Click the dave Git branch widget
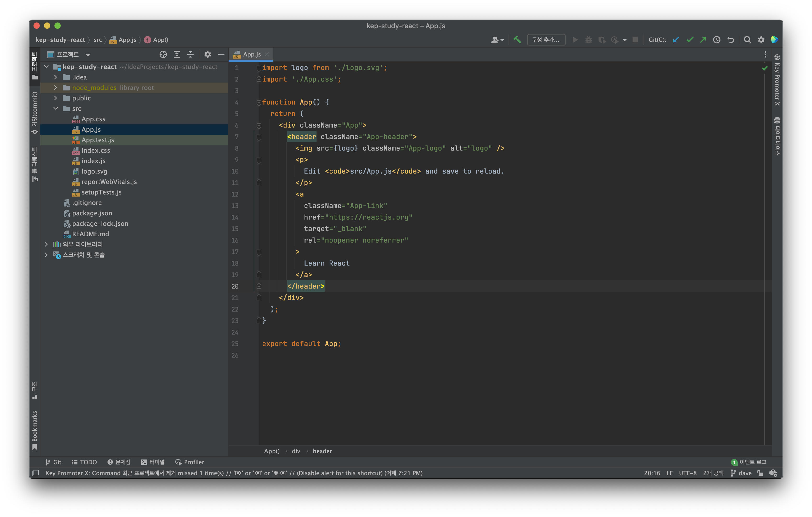The height and width of the screenshot is (517, 812). coord(741,473)
